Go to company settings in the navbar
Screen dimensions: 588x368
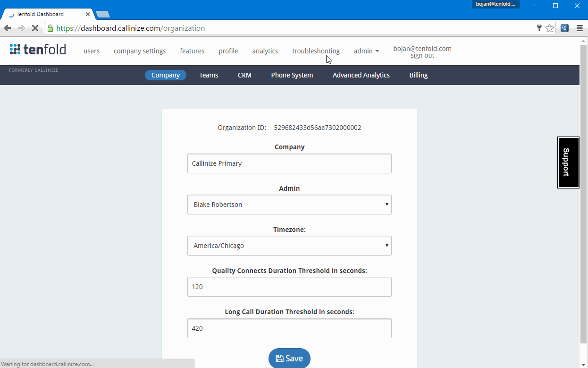pyautogui.click(x=140, y=51)
